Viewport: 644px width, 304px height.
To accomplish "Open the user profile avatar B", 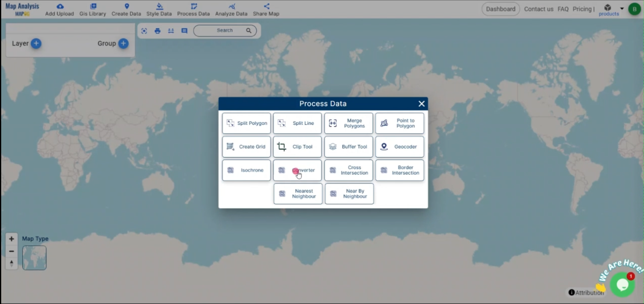I will coord(634,9).
